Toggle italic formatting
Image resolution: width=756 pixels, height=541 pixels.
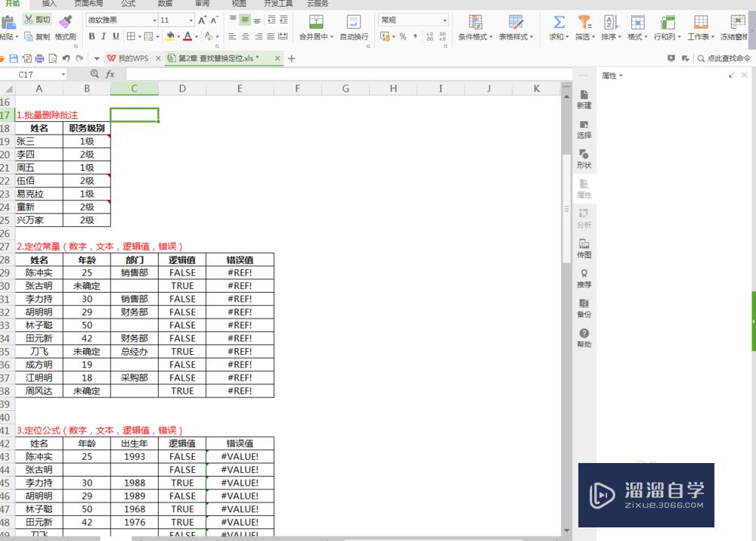103,36
